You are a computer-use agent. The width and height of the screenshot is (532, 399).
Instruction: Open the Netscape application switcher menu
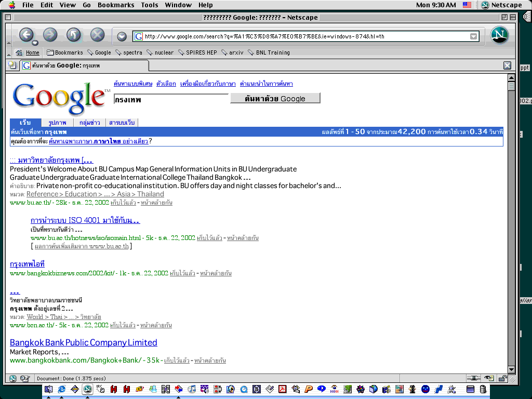501,5
